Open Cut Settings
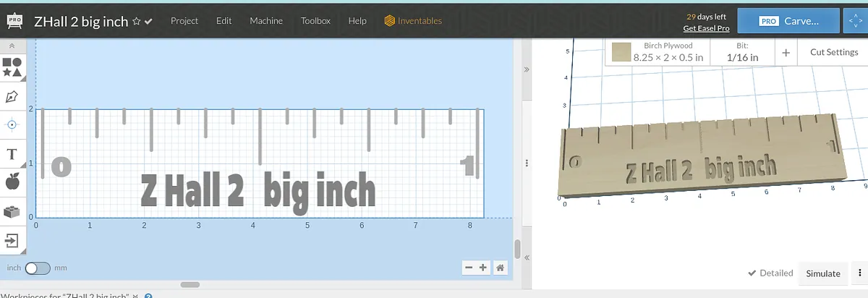This screenshot has width=868, height=298. [x=833, y=52]
